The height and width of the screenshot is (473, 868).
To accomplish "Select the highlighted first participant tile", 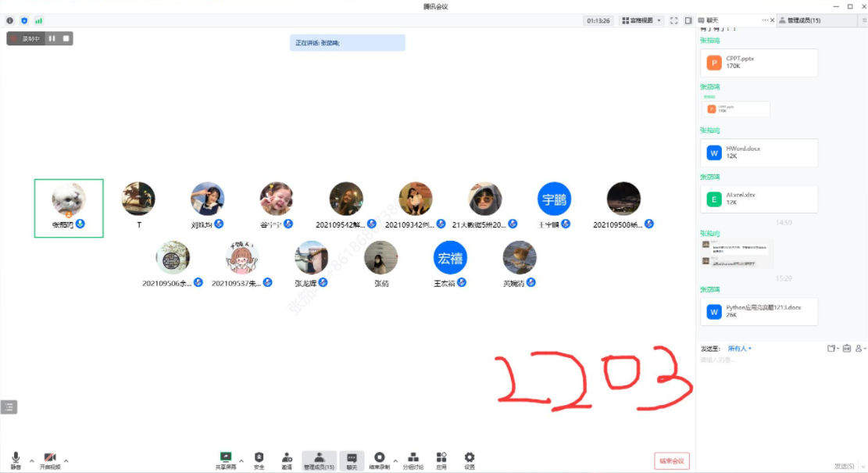I will tap(69, 208).
